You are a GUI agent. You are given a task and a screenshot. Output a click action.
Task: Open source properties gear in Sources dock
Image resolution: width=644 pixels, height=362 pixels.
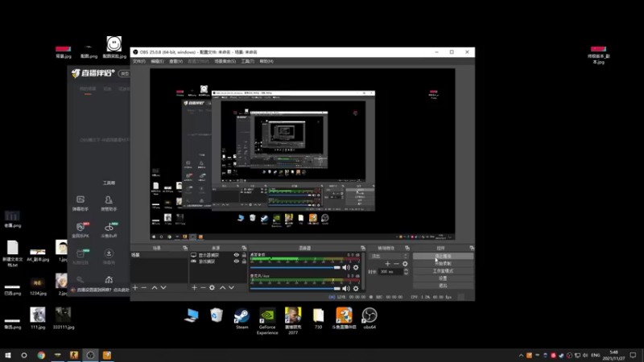click(212, 288)
